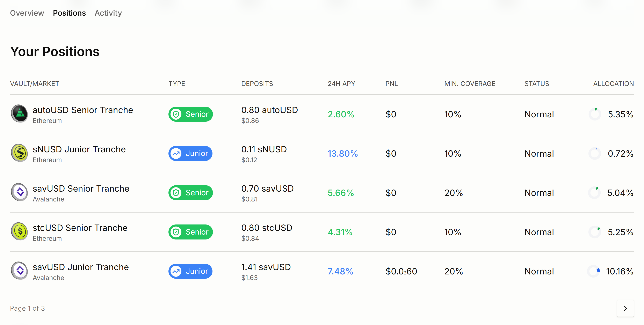The height and width of the screenshot is (325, 644).
Task: Click the 10.16% allocation ring chart
Action: [594, 271]
